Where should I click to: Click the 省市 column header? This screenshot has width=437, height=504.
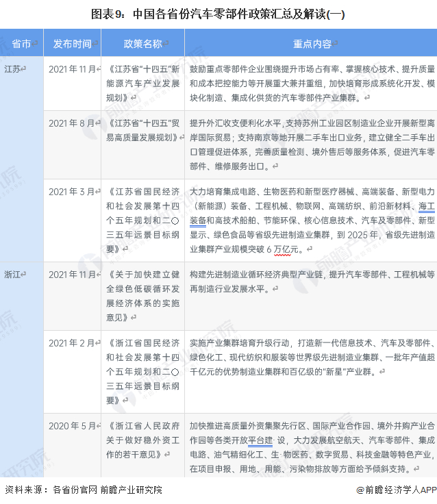[21, 43]
